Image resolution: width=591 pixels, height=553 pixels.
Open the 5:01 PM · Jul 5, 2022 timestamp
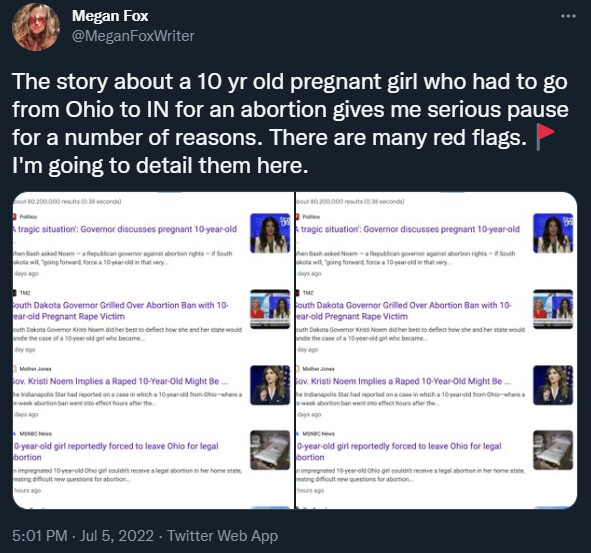click(83, 536)
